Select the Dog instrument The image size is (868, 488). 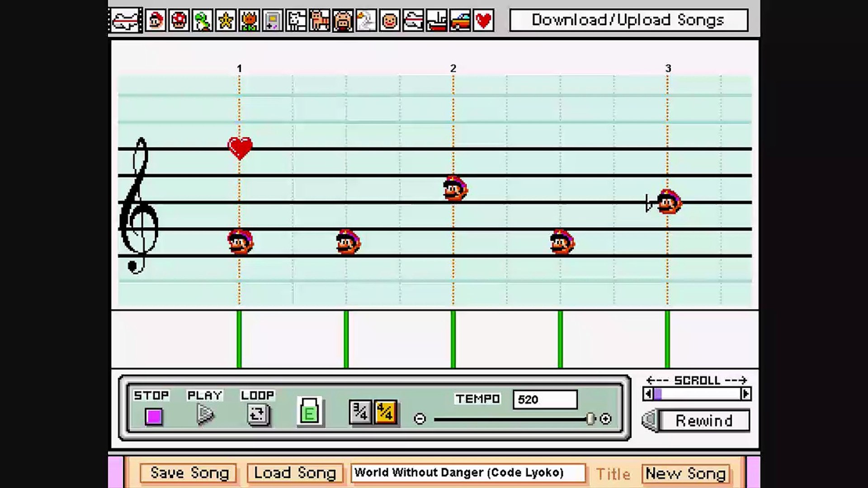296,21
